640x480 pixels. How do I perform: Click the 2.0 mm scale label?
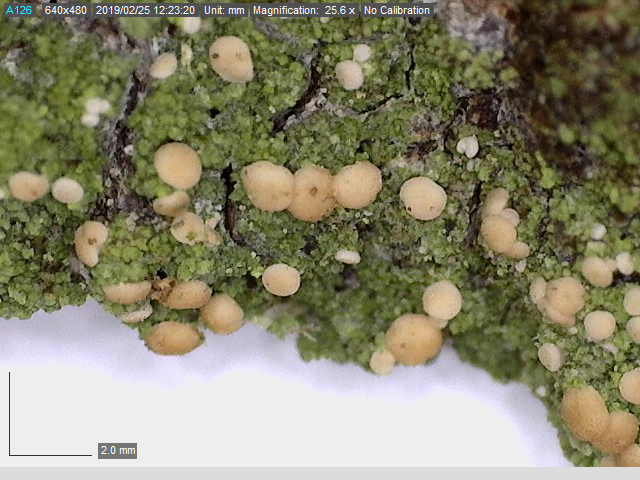(118, 451)
